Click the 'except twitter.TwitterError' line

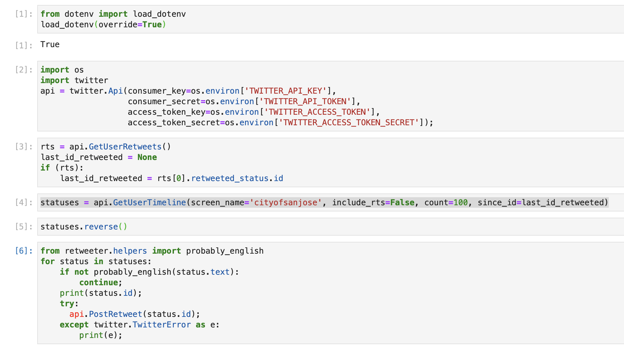click(x=139, y=325)
